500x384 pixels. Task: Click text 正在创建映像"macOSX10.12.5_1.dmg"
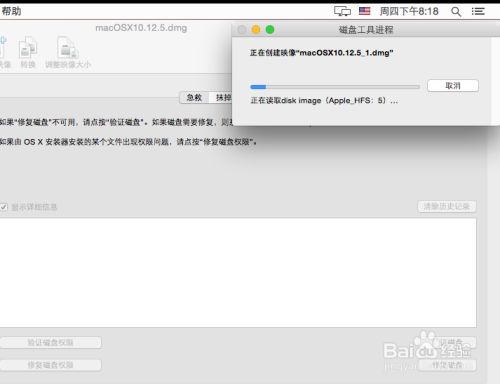(322, 53)
